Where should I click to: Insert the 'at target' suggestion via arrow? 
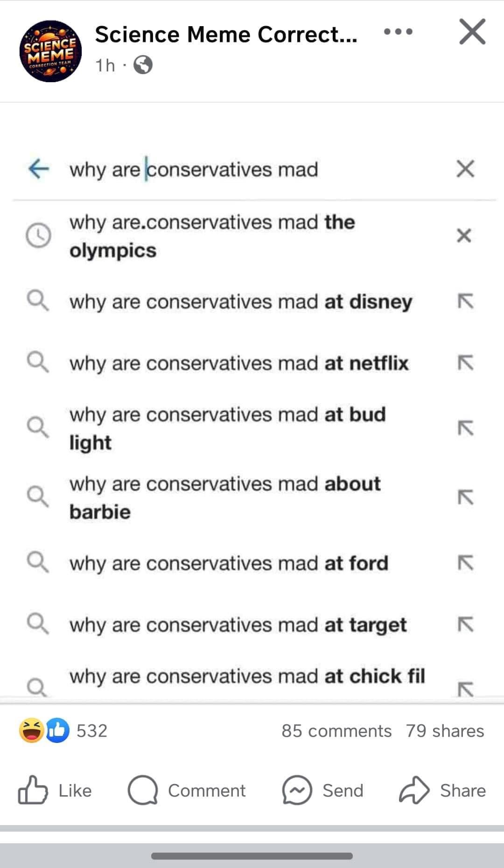tap(465, 624)
